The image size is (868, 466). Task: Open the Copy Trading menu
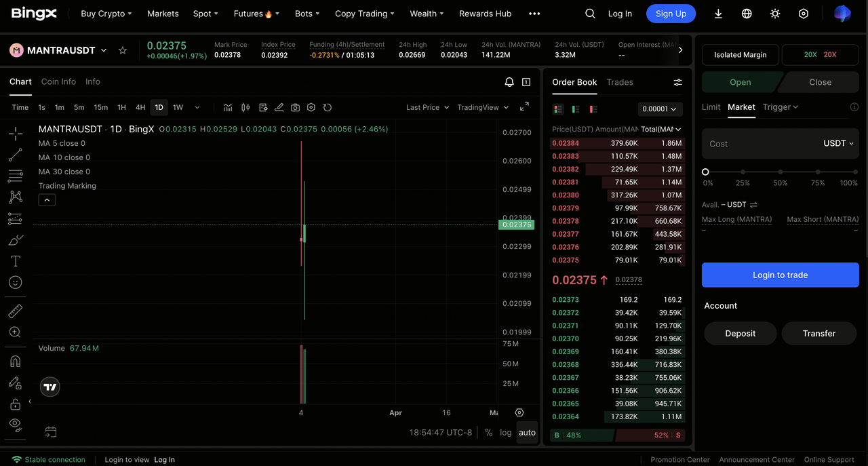(x=365, y=14)
